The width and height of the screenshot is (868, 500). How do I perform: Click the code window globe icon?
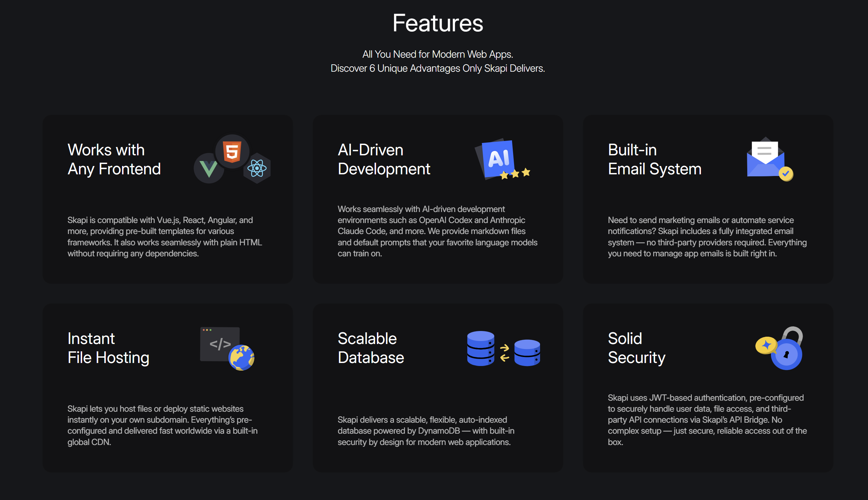point(227,348)
